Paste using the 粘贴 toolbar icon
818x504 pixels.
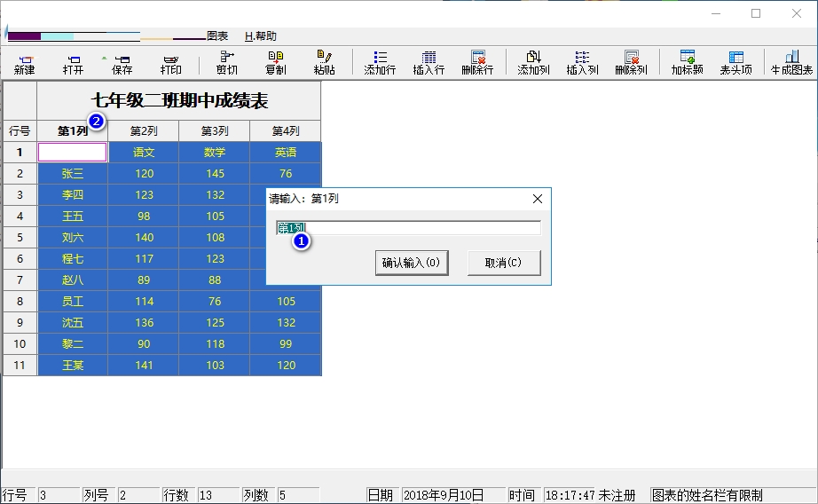pyautogui.click(x=324, y=62)
